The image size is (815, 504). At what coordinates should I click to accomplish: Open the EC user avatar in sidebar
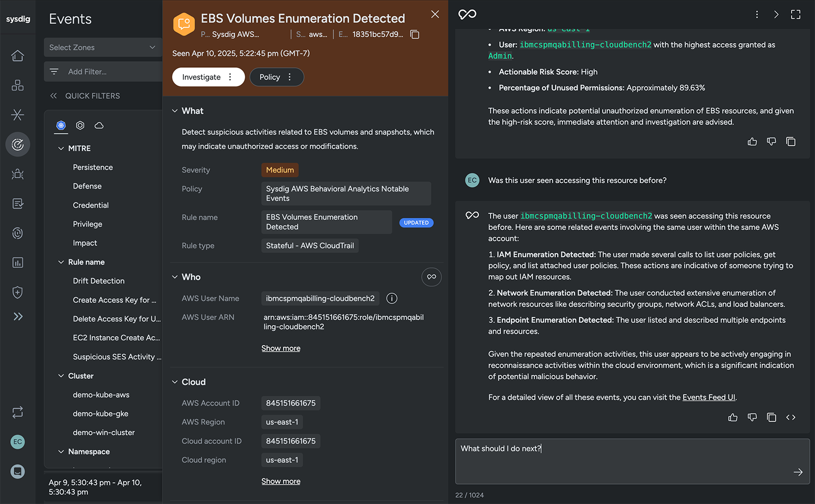click(x=18, y=442)
